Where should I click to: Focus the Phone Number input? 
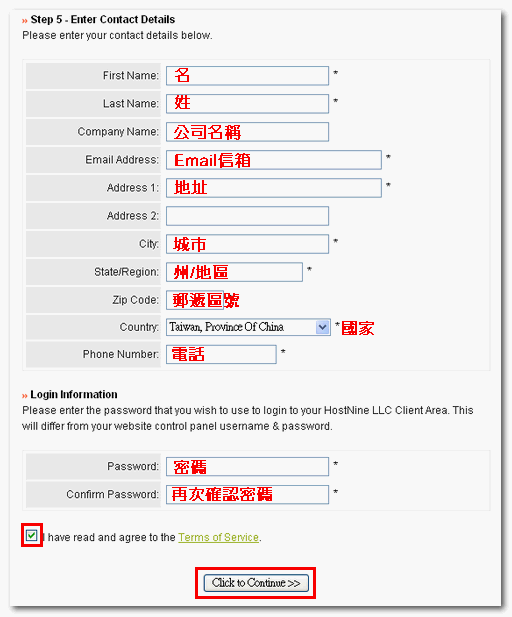221,354
